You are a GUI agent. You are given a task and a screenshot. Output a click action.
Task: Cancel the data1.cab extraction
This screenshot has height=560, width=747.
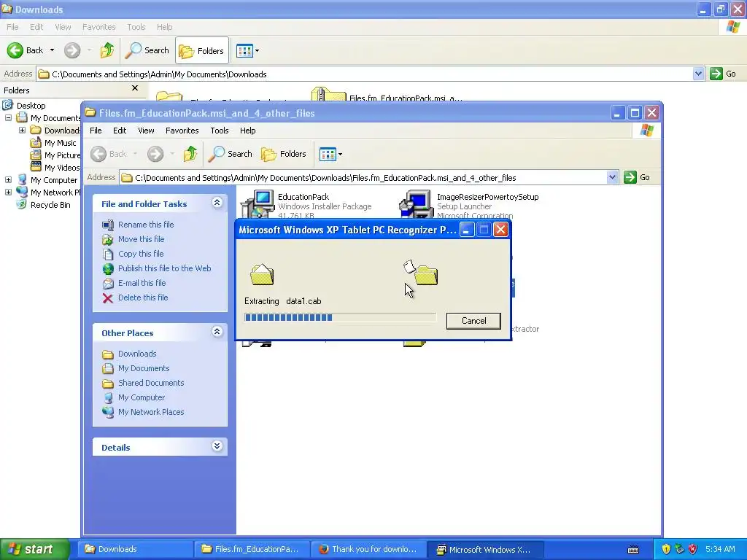(473, 321)
